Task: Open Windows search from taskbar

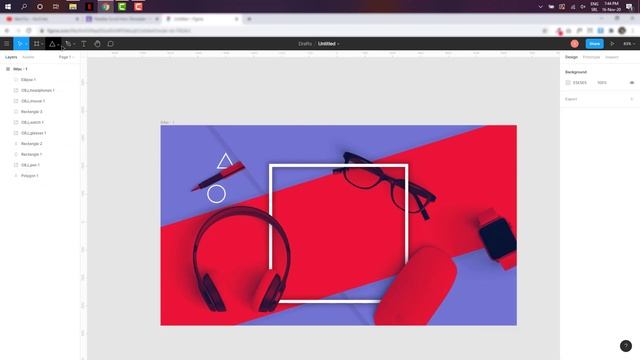Action: (24, 7)
